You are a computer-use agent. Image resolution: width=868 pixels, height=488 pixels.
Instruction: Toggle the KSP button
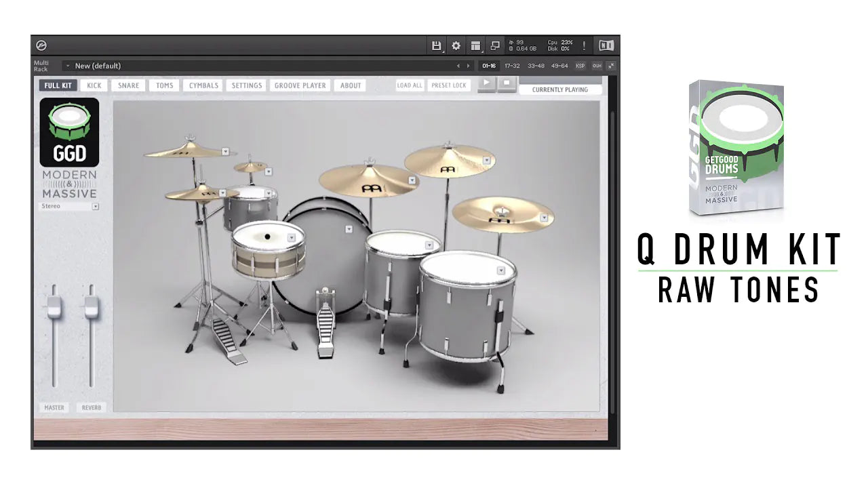[580, 66]
